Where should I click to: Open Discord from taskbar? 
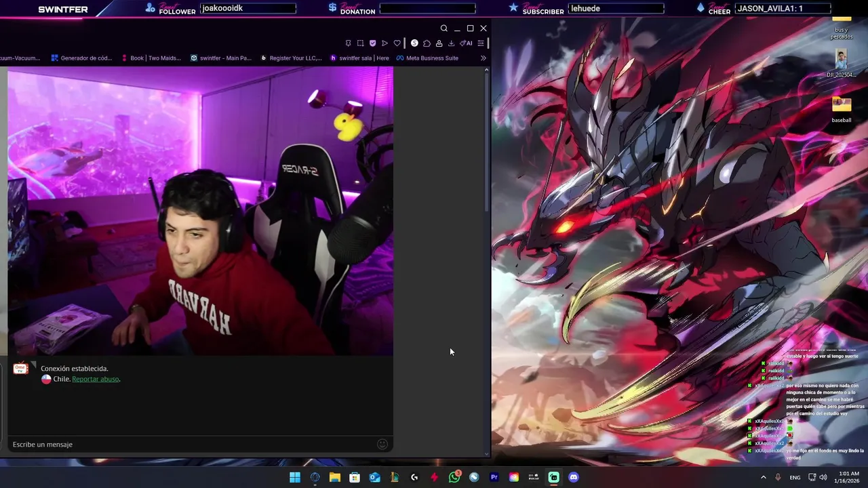(574, 477)
